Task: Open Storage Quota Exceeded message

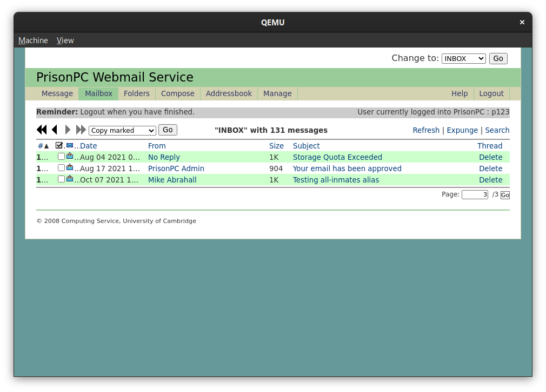Action: tap(337, 157)
